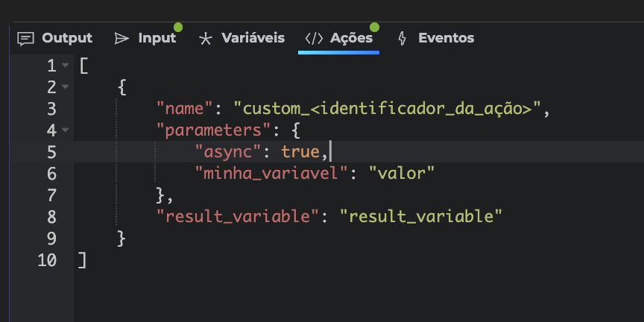Open the Variáveis tab label
The image size is (644, 322).
coord(253,38)
